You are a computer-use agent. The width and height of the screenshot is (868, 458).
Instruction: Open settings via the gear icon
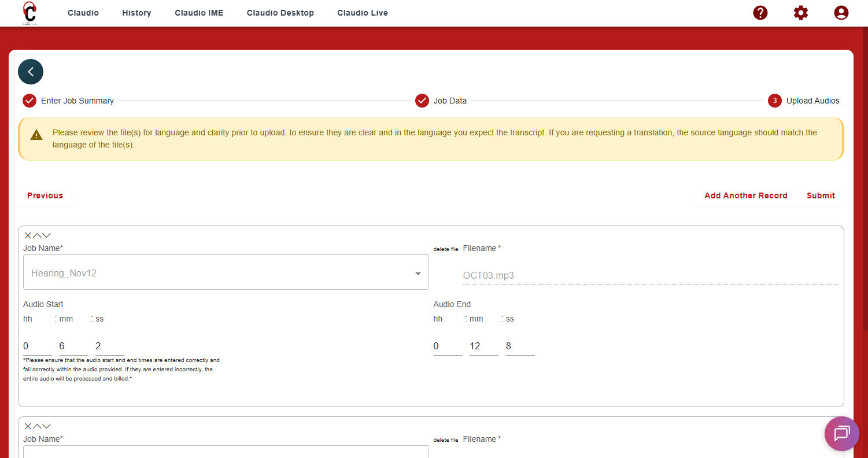tap(800, 13)
